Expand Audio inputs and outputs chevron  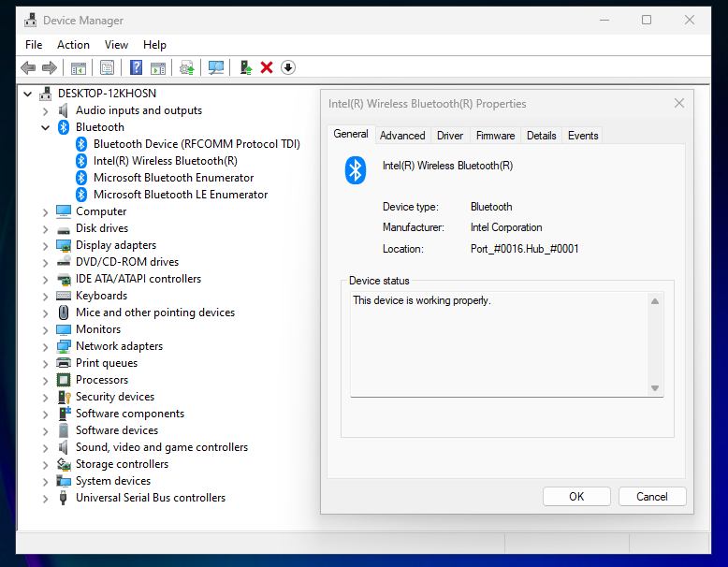tap(46, 111)
